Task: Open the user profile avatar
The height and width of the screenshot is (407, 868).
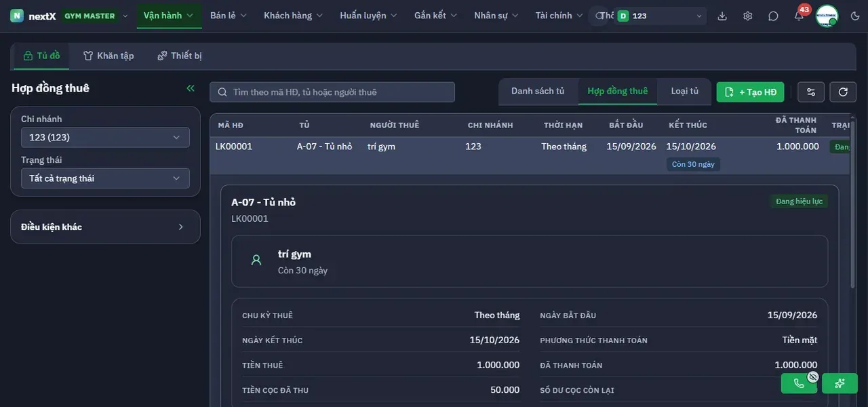Action: [x=827, y=16]
